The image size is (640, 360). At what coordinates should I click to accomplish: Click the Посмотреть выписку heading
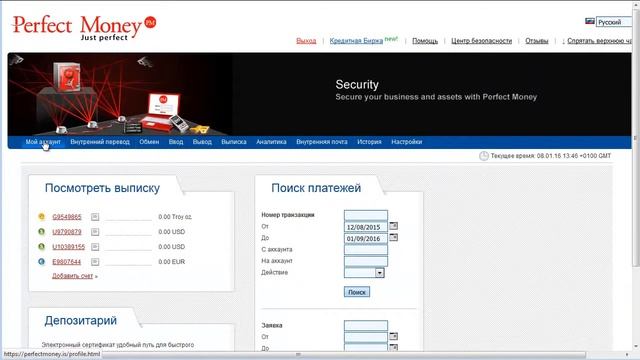coord(102,188)
